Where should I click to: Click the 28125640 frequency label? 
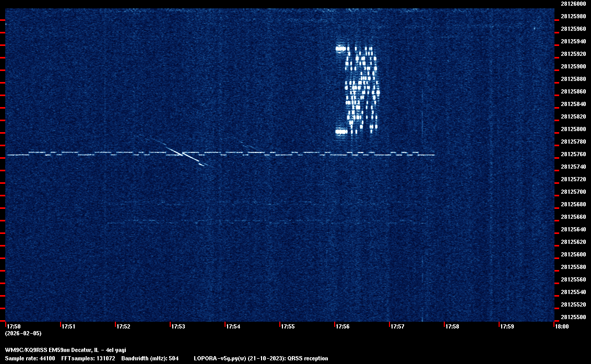[x=573, y=229]
